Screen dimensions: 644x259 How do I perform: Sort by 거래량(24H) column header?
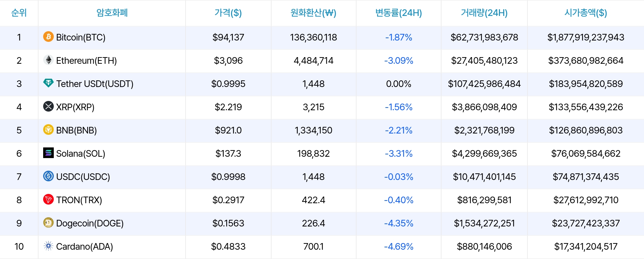click(x=484, y=13)
